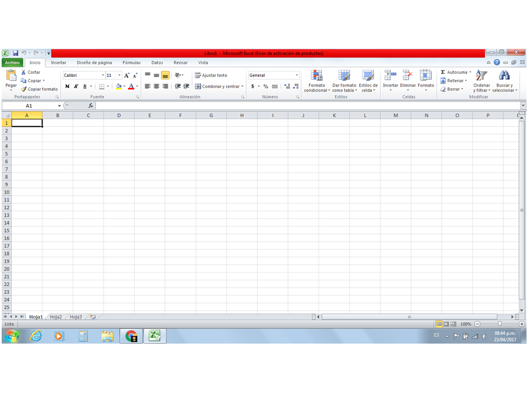Click in the formula bar

308,106
